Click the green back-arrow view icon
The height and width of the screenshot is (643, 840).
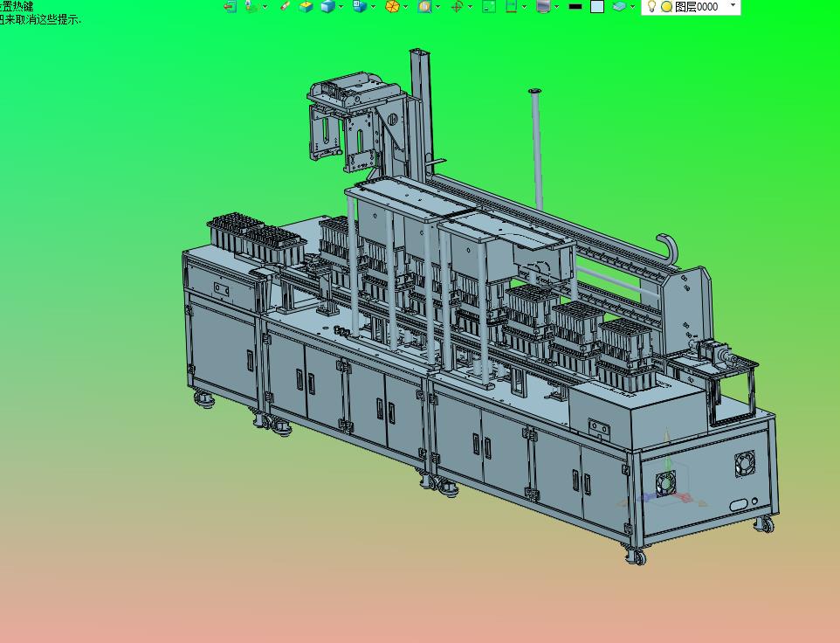[x=231, y=6]
